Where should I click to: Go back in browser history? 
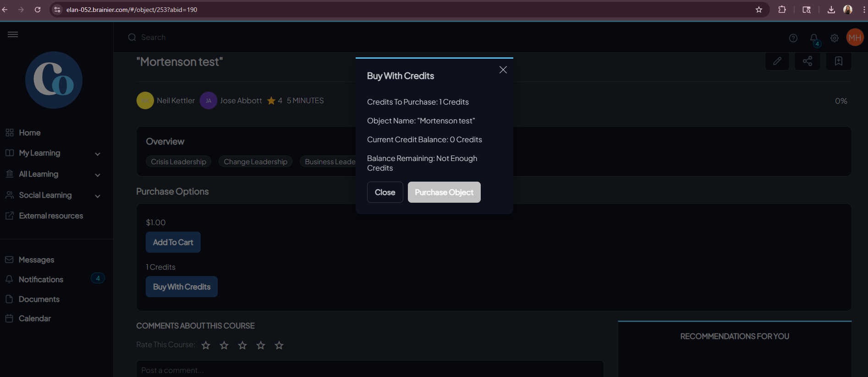coord(5,10)
